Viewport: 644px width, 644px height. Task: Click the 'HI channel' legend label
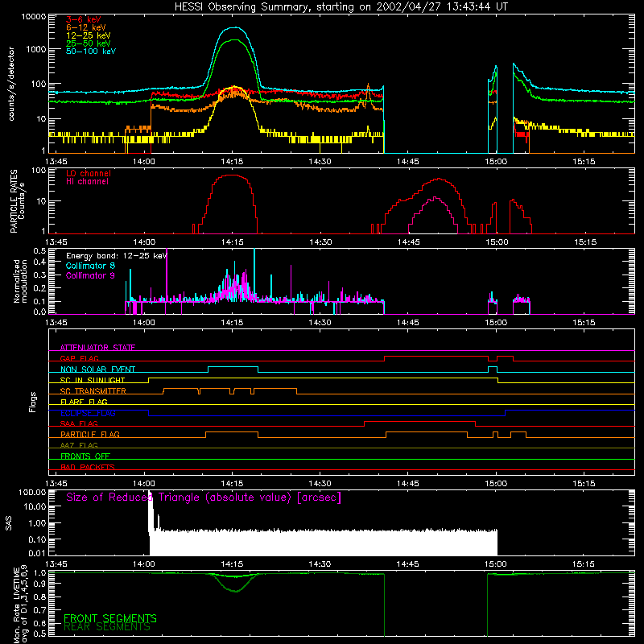[x=88, y=182]
